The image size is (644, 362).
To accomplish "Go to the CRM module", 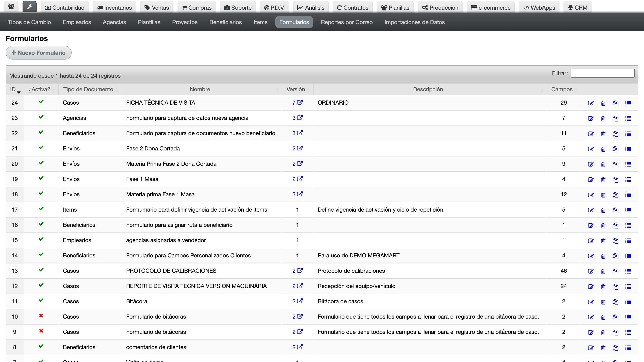I will click(x=578, y=7).
